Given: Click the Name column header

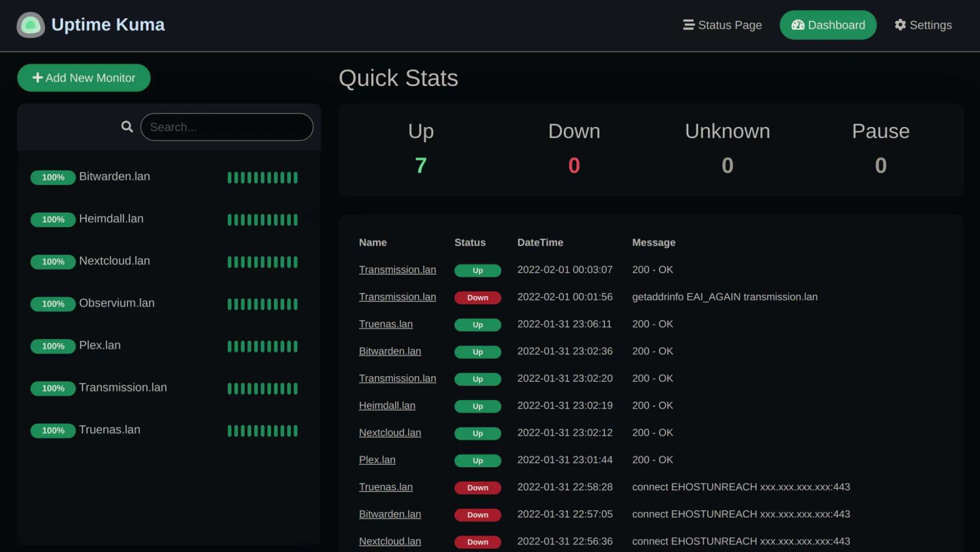Looking at the screenshot, I should tap(373, 242).
